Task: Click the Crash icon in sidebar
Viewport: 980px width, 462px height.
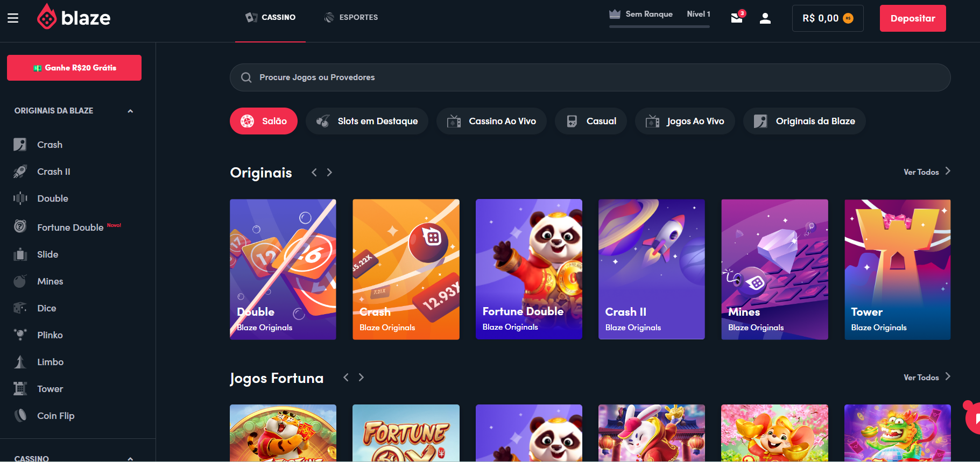Action: click(x=20, y=145)
